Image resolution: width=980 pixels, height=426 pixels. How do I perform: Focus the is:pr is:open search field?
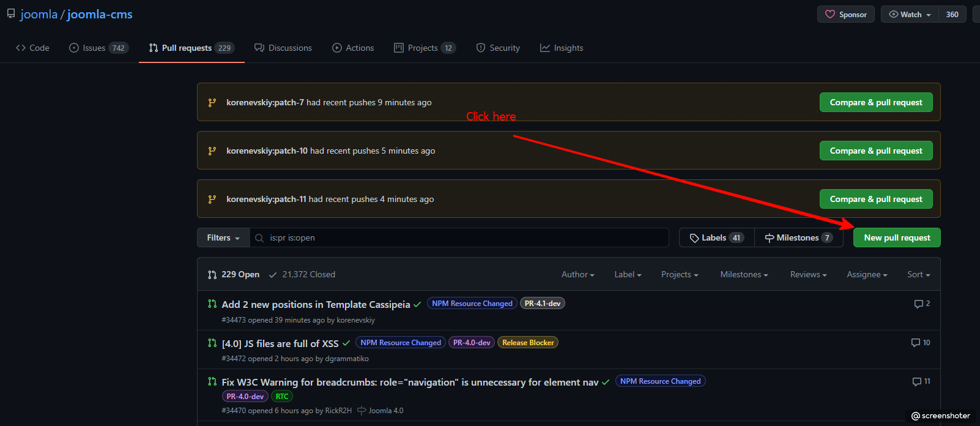click(459, 237)
